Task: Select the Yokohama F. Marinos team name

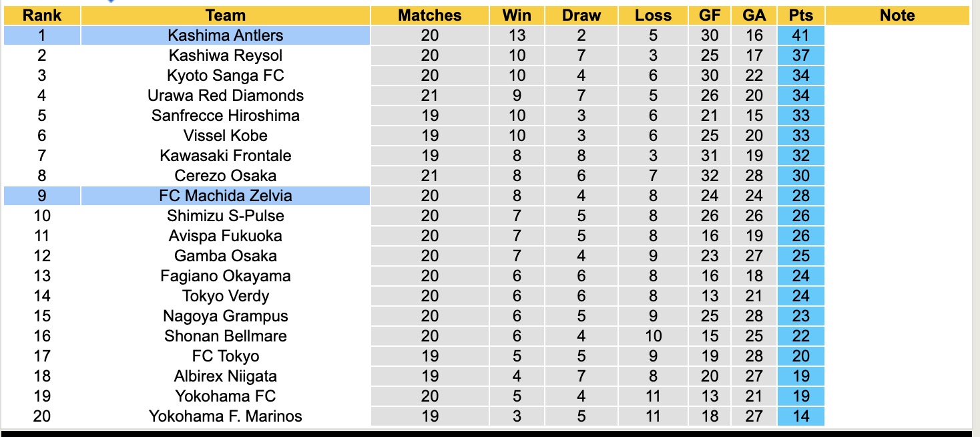Action: pos(225,416)
